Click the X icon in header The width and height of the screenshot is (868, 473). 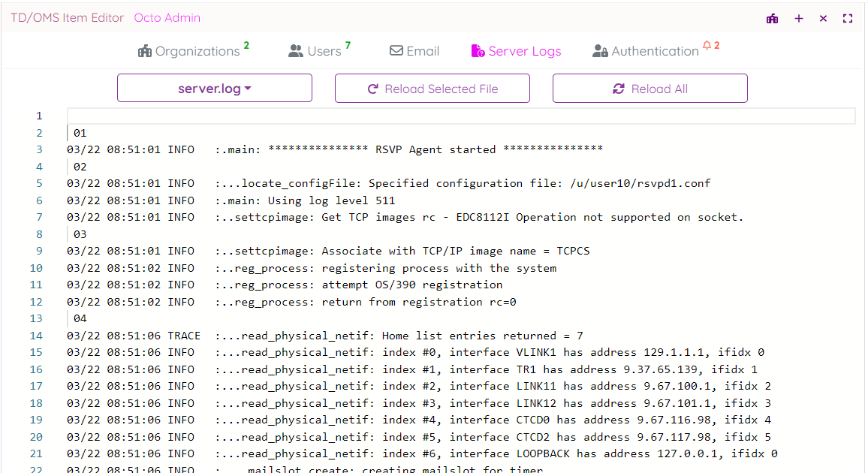point(823,19)
